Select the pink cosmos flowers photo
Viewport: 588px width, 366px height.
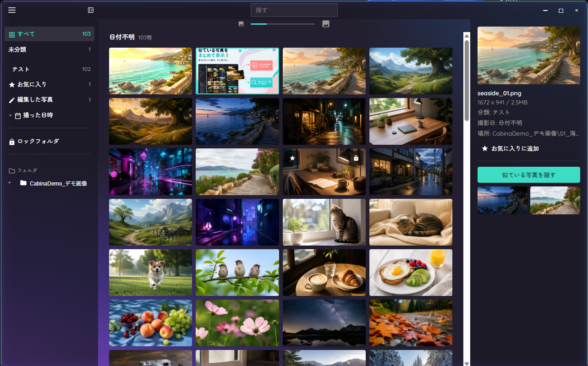[237, 323]
